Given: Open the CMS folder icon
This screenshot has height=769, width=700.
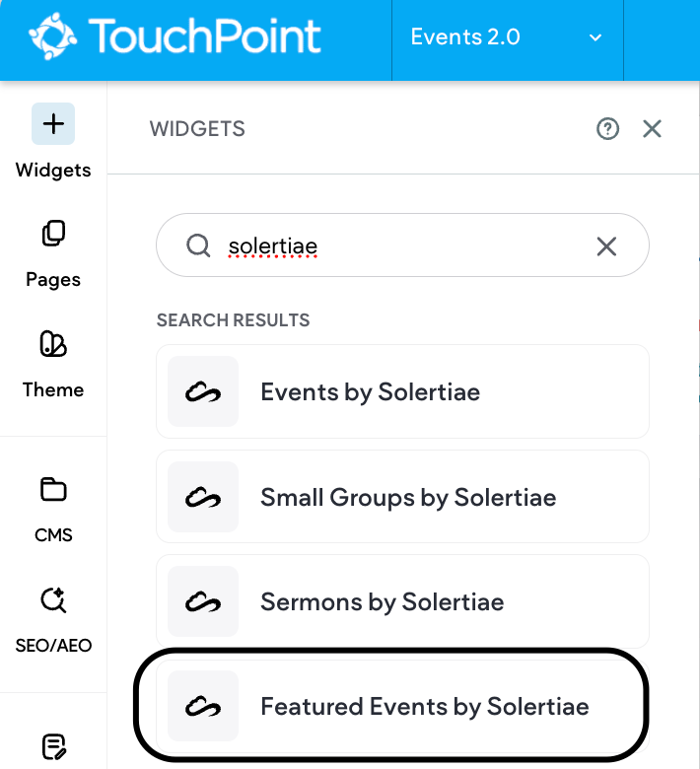Looking at the screenshot, I should pos(53,490).
